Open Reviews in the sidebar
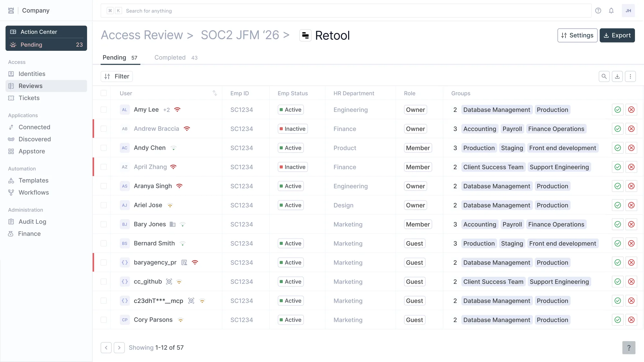Image resolution: width=644 pixels, height=362 pixels. [46, 86]
